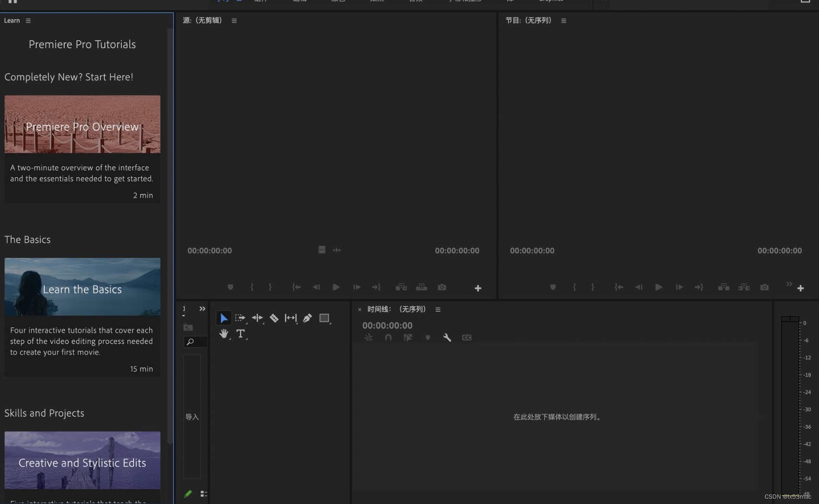Screen dimensions: 819x504
Task: Toggle captions CC icon in timeline
Action: coord(467,338)
